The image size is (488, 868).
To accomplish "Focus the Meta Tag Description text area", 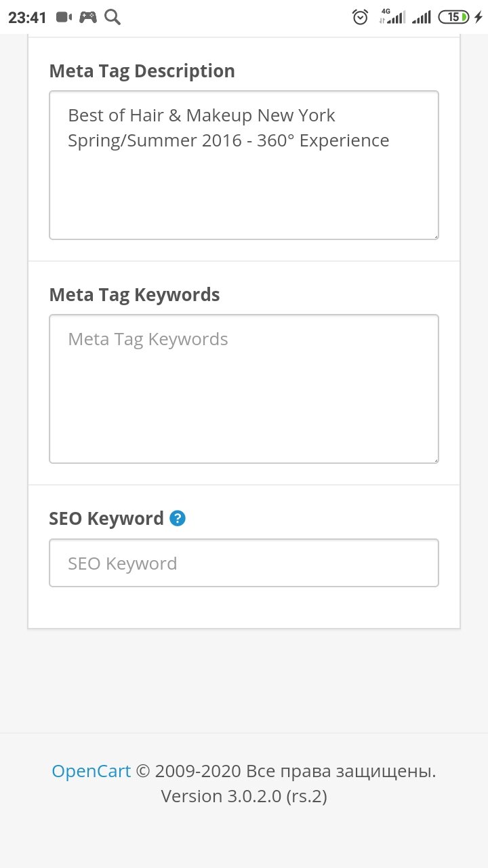I will click(x=244, y=183).
